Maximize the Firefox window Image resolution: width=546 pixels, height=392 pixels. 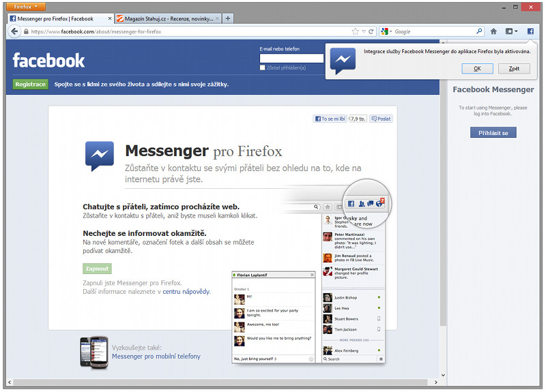(515, 7)
